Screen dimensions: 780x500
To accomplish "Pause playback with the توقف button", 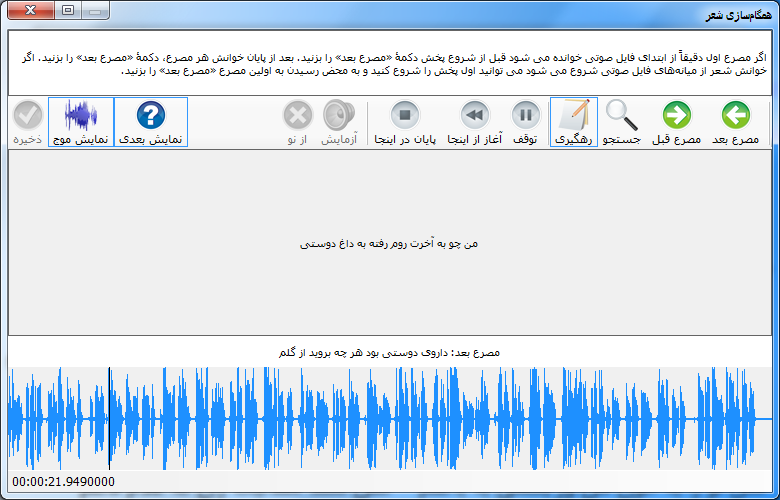I will 525,122.
